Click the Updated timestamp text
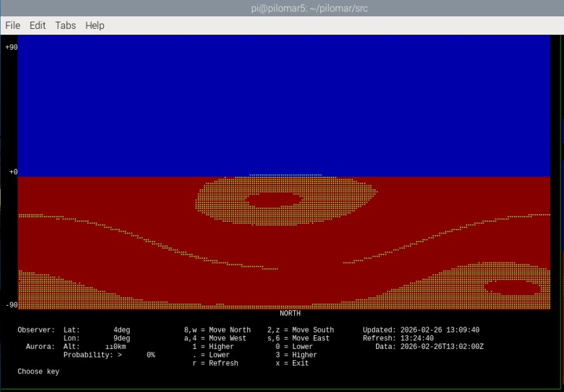The image size is (564, 392). [421, 330]
